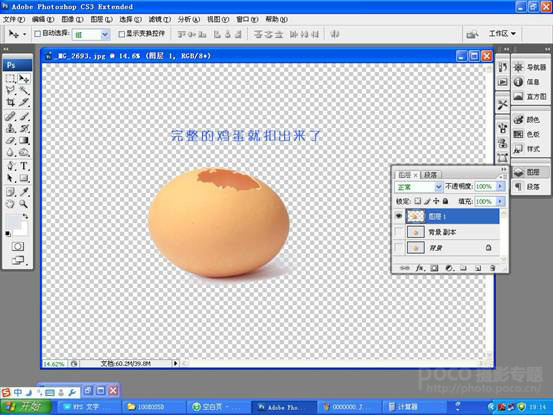This screenshot has width=553, height=415.
Task: Select the Eyedropper tool
Action: (x=24, y=192)
